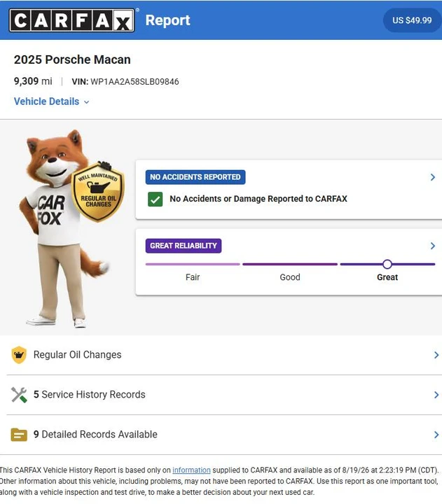
Task: Click the wrench and screwdriver service icon
Action: (19, 395)
